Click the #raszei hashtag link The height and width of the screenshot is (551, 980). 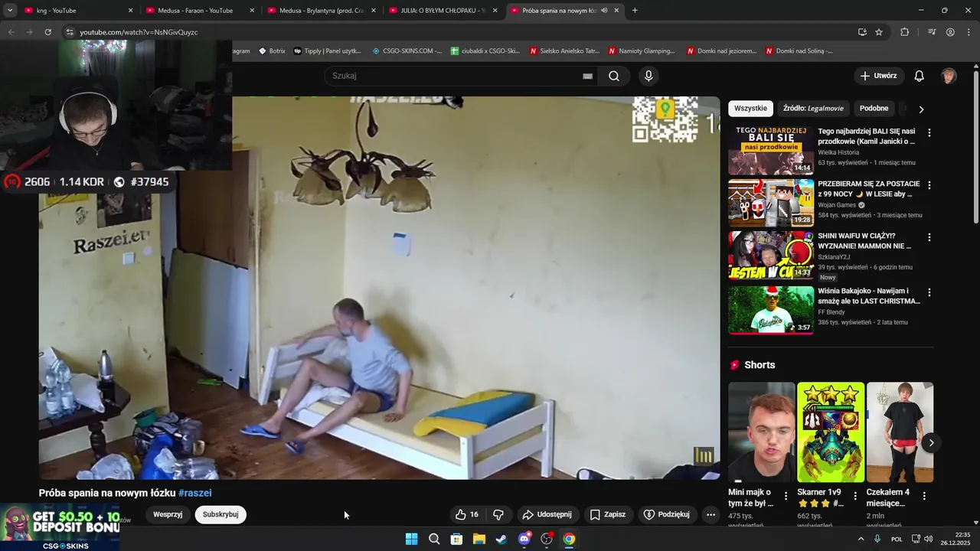[195, 494]
